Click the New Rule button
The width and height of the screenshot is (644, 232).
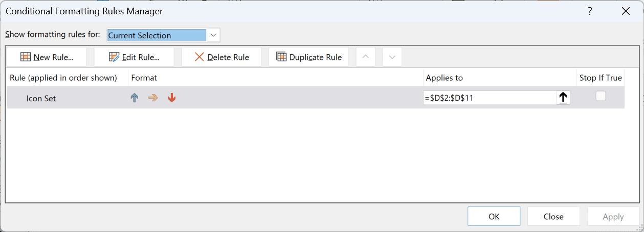(x=47, y=57)
